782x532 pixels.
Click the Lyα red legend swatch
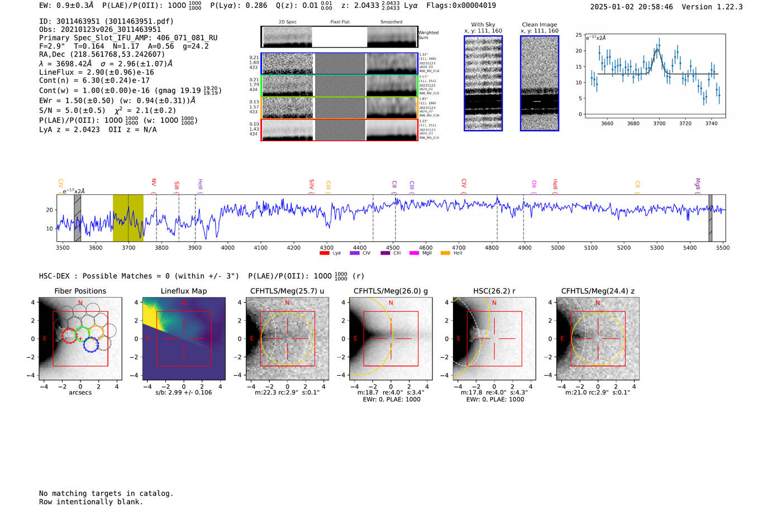click(324, 253)
